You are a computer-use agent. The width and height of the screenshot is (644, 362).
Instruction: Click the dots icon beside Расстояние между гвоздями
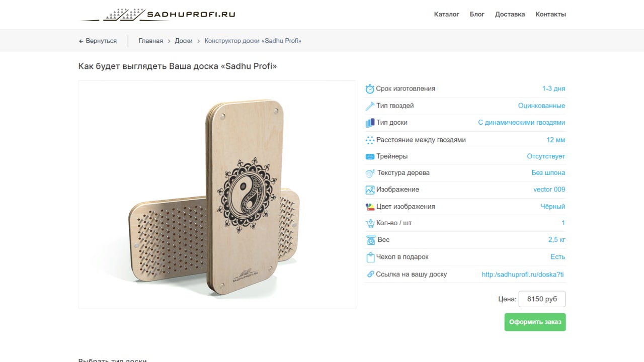click(x=370, y=140)
